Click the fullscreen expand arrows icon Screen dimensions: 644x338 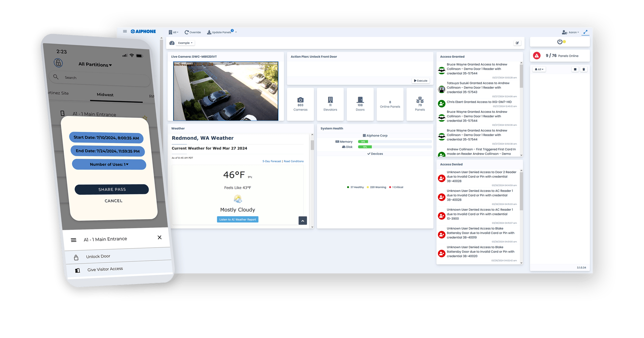pos(585,32)
